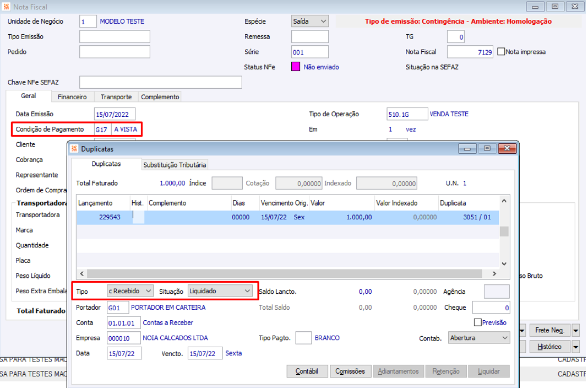Expand the arrow next to Frete Neg. button
The width and height of the screenshot is (588, 388).
[x=576, y=331]
